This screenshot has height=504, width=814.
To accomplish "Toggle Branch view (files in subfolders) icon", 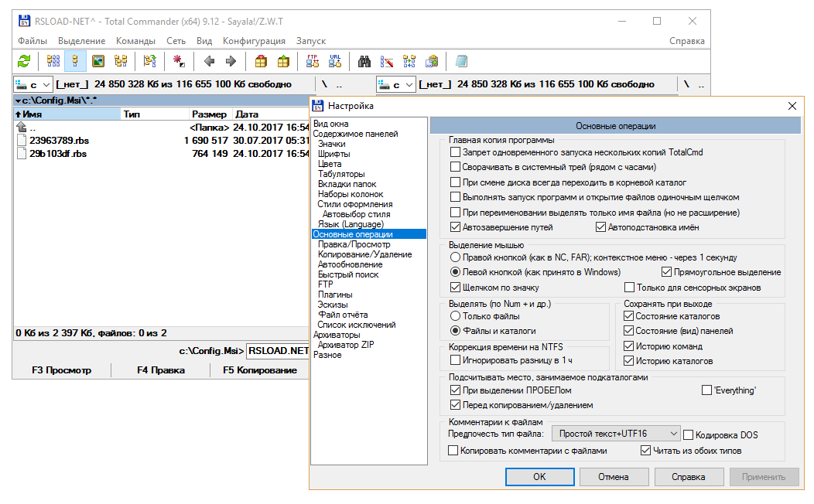I will coord(150,61).
